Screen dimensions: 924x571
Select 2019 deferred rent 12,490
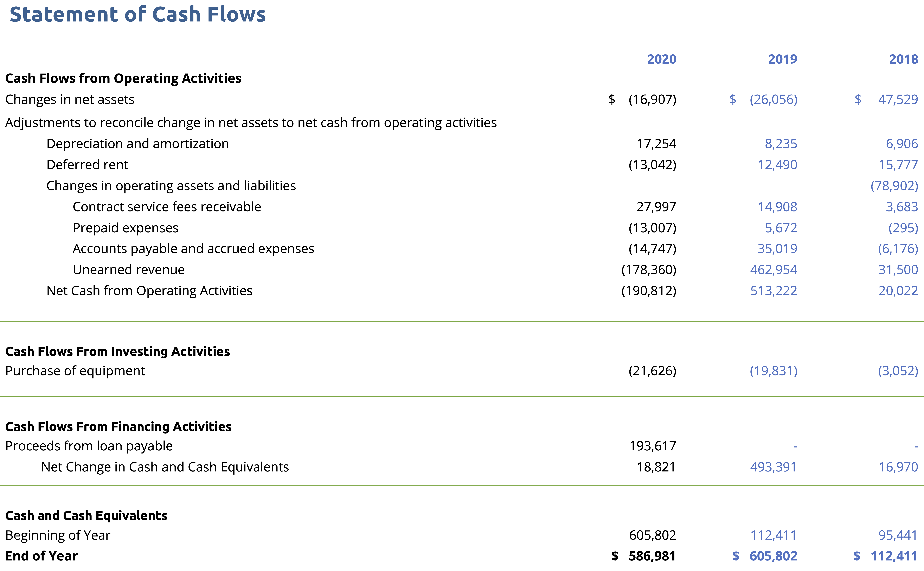coord(778,165)
